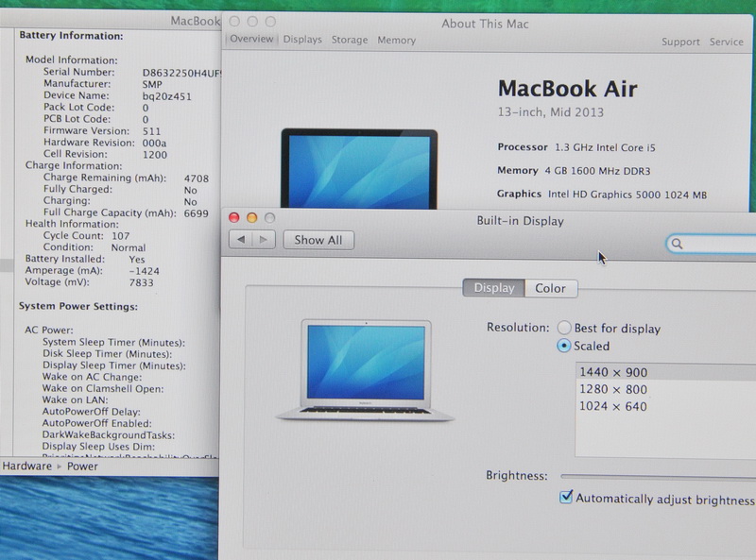The width and height of the screenshot is (756, 560).
Task: Click the 'Wake on LAN:' row
Action: pyautogui.click(x=76, y=400)
